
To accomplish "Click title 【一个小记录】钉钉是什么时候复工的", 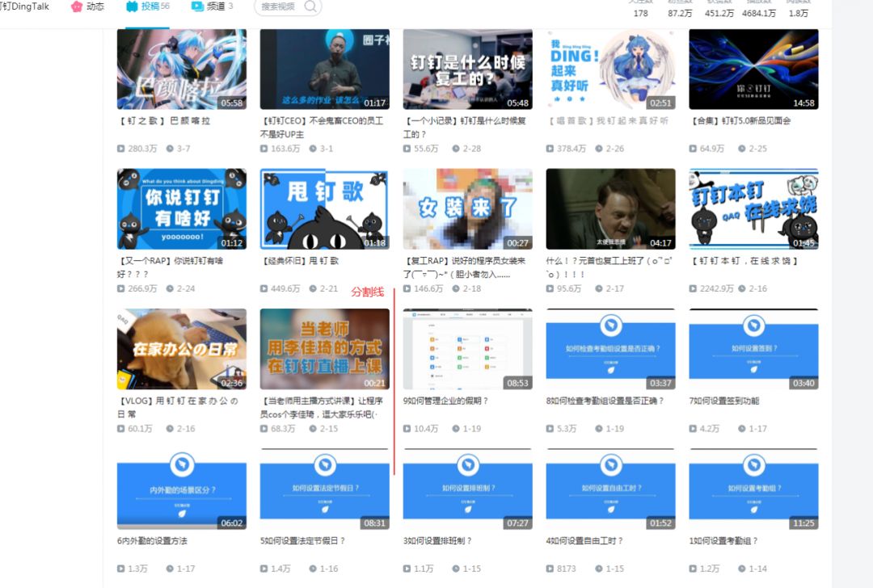I will (464, 128).
